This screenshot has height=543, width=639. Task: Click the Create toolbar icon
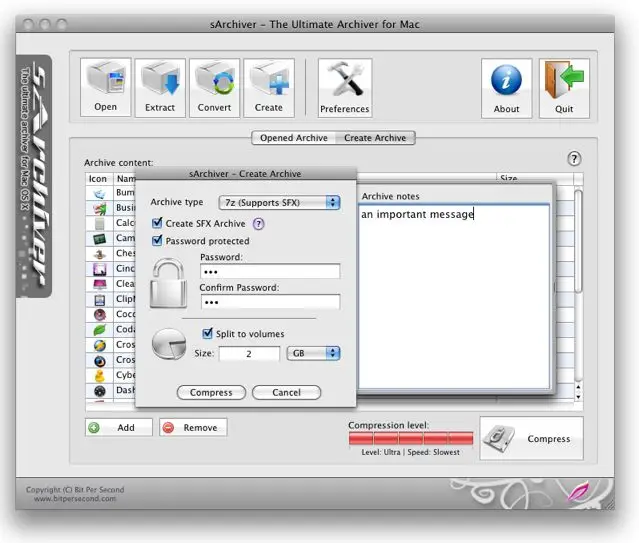(x=269, y=87)
